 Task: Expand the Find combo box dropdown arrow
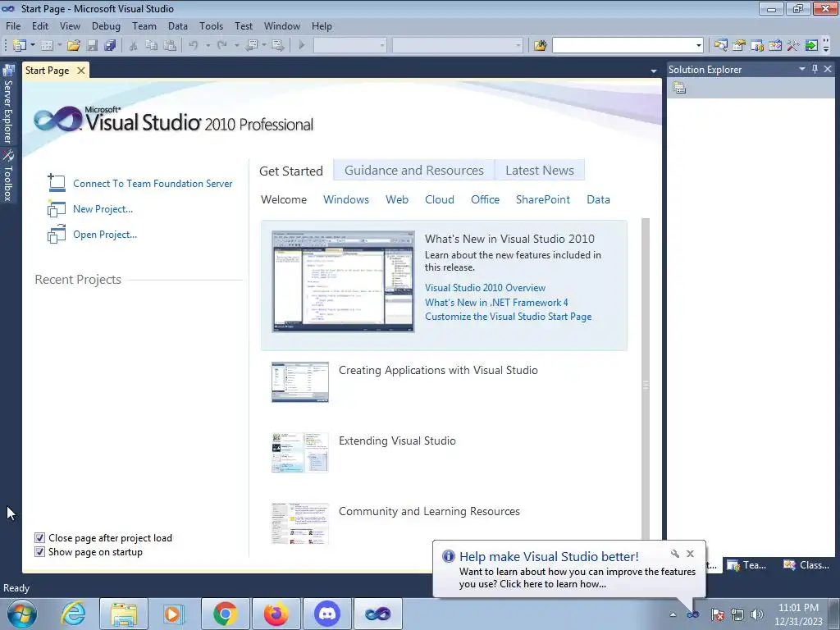(x=699, y=46)
